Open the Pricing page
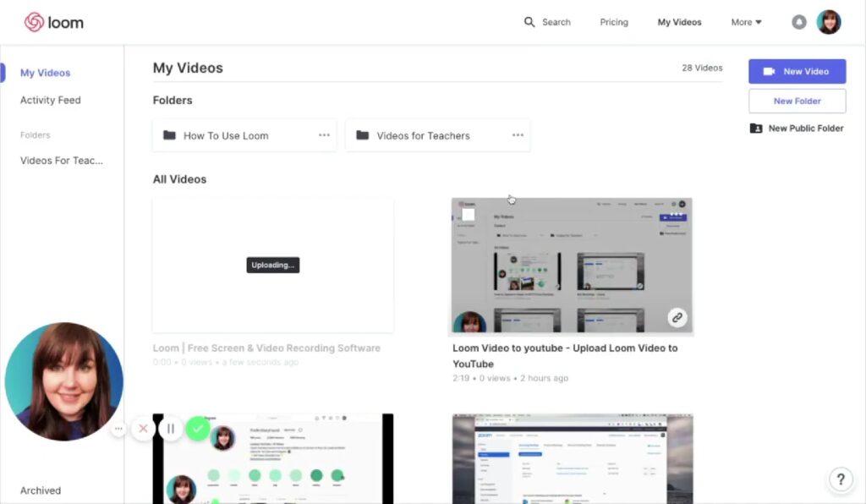The image size is (866, 504). 614,22
